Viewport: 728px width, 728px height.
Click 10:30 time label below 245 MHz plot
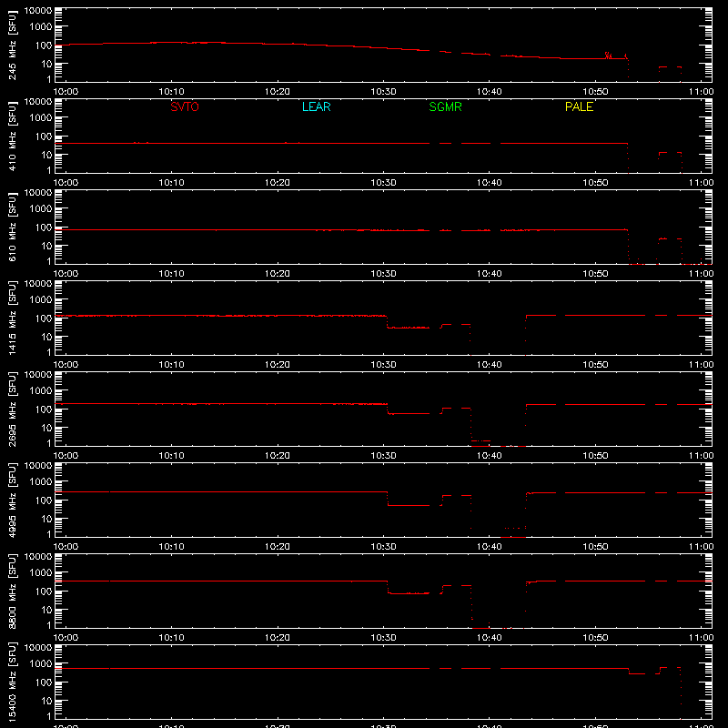(x=383, y=92)
